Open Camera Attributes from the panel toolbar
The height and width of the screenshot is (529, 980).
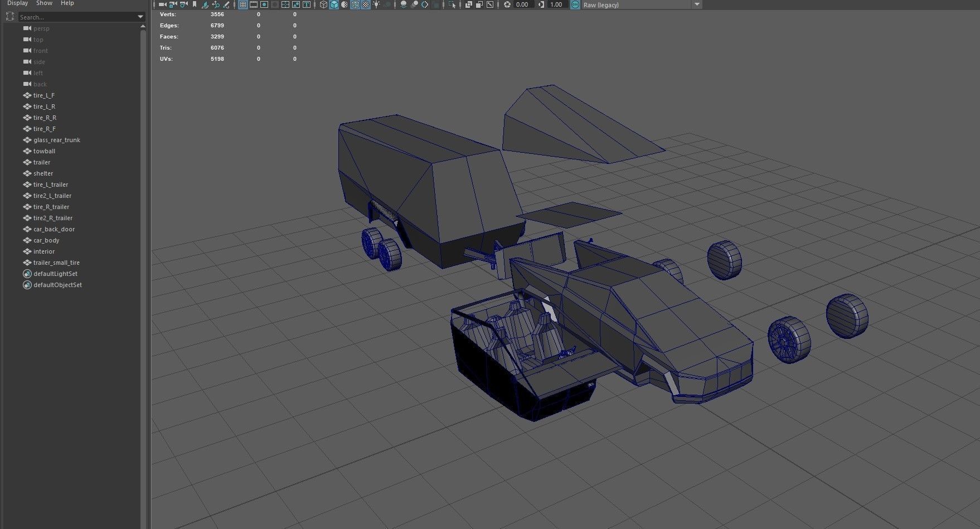[183, 4]
